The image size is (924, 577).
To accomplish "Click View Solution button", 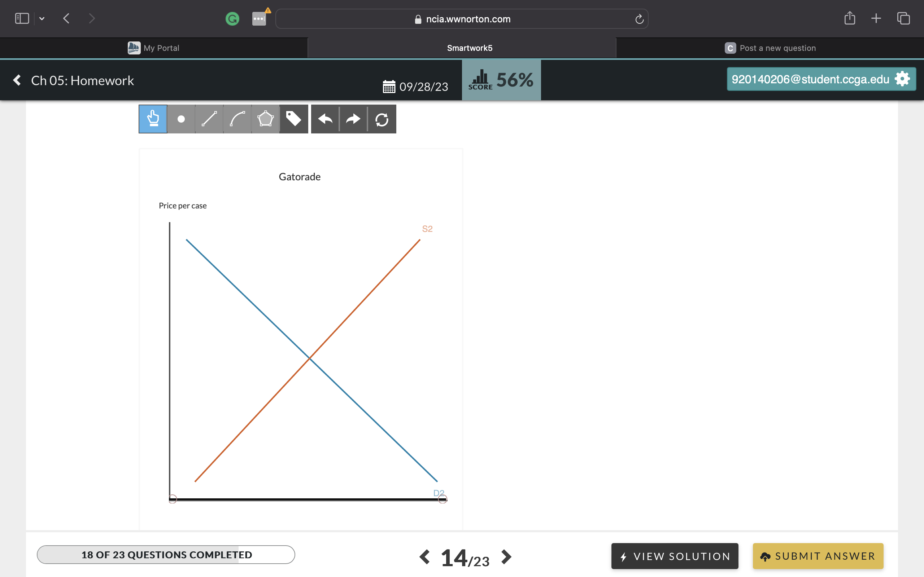I will coord(675,556).
